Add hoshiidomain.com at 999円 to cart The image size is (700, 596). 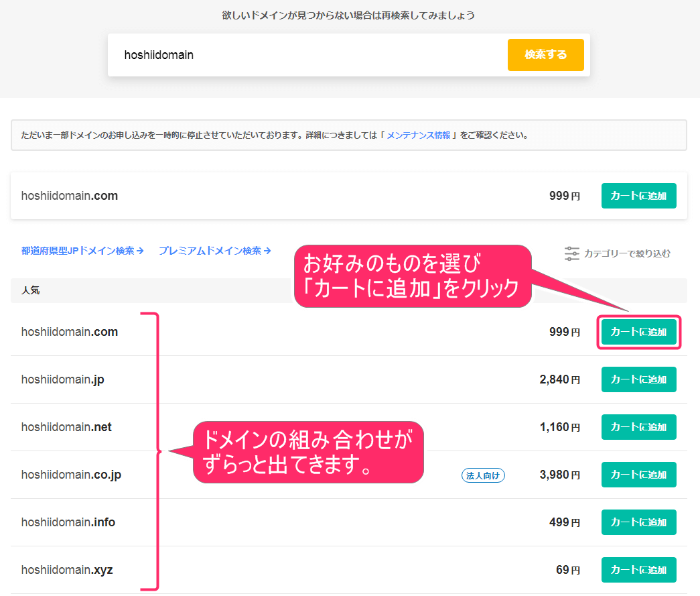638,196
